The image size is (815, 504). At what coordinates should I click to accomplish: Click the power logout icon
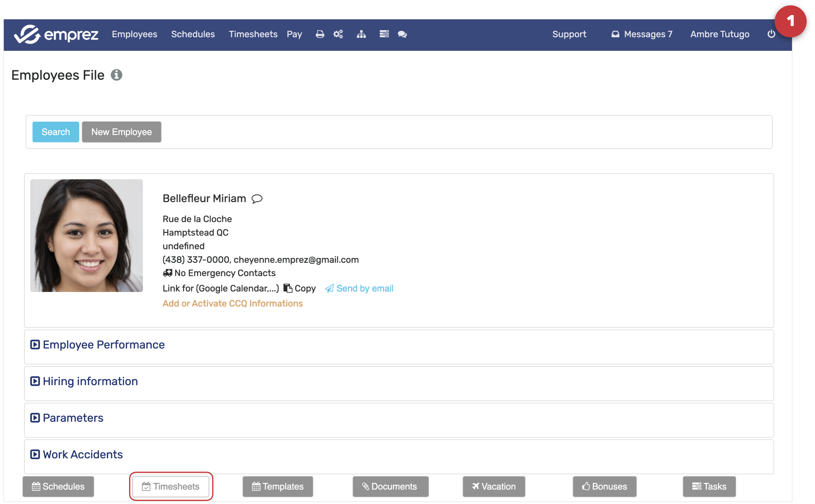(x=771, y=34)
